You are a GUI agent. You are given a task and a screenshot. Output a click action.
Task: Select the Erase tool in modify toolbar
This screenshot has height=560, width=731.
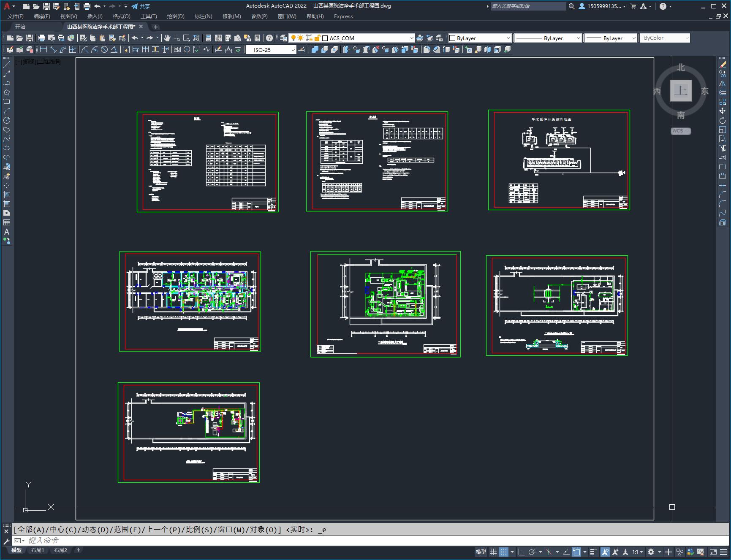click(x=723, y=65)
